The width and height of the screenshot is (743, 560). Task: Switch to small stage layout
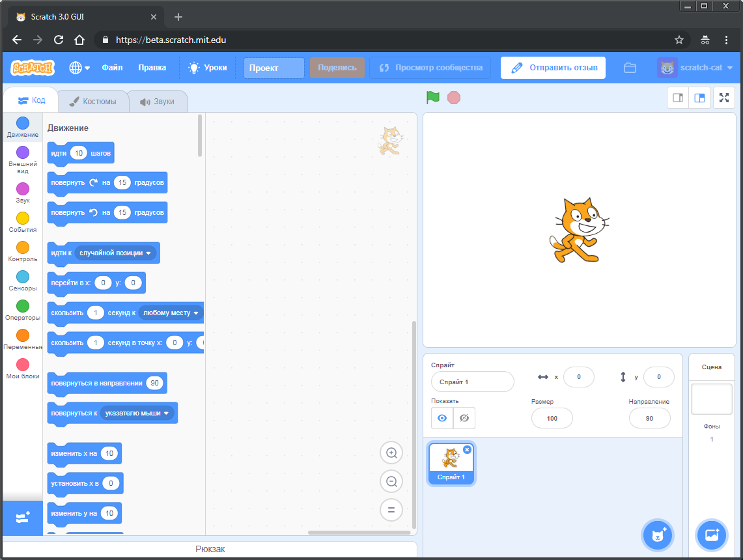click(x=678, y=98)
